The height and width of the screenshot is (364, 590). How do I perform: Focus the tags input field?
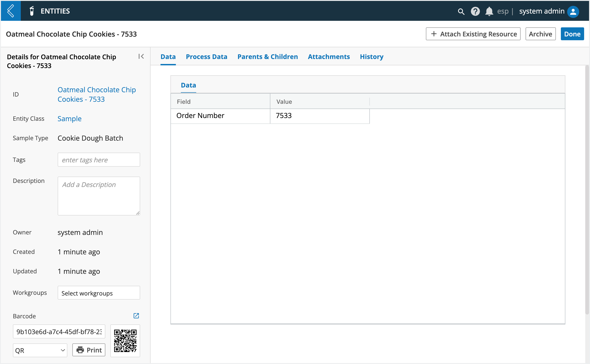click(x=99, y=160)
